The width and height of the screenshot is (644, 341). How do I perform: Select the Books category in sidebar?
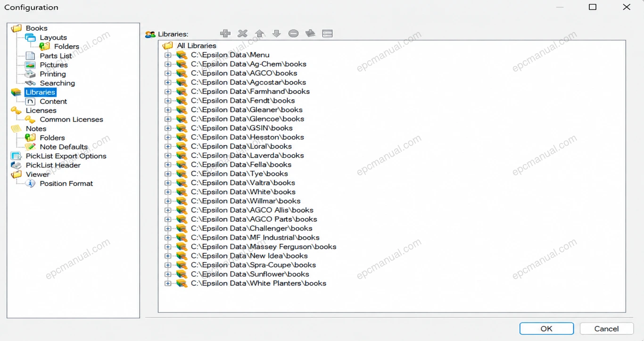(x=36, y=28)
